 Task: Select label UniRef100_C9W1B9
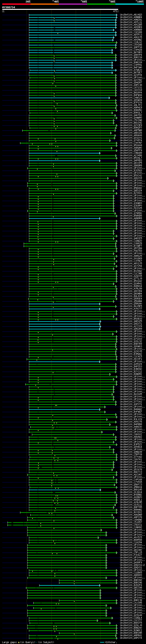point(131,153)
